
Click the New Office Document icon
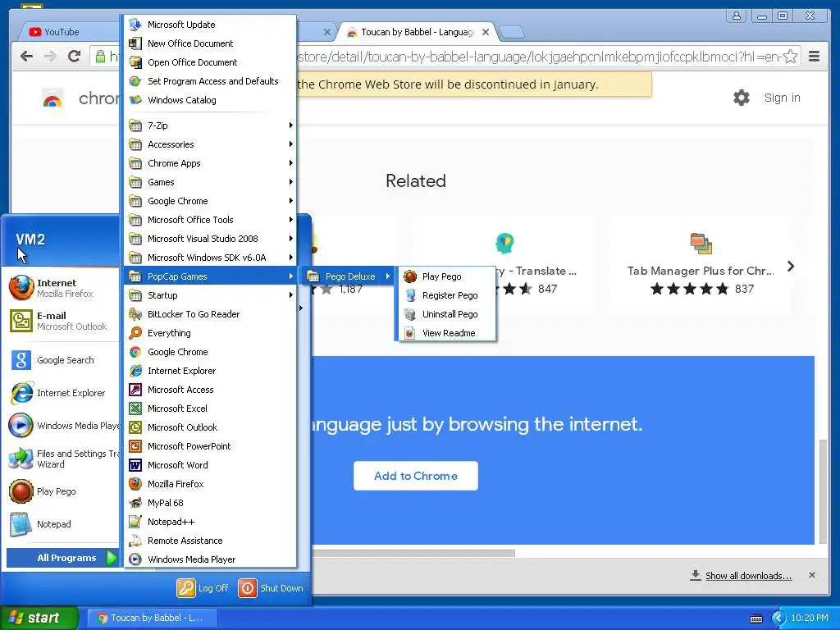click(x=135, y=43)
